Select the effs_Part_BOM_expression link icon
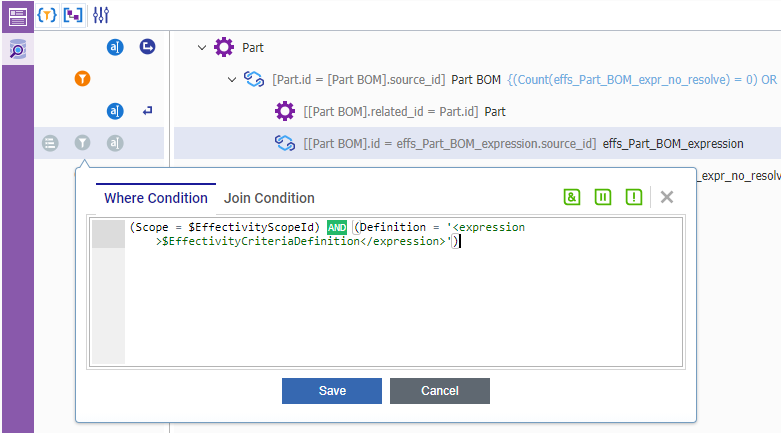781x433 pixels. pyautogui.click(x=285, y=143)
